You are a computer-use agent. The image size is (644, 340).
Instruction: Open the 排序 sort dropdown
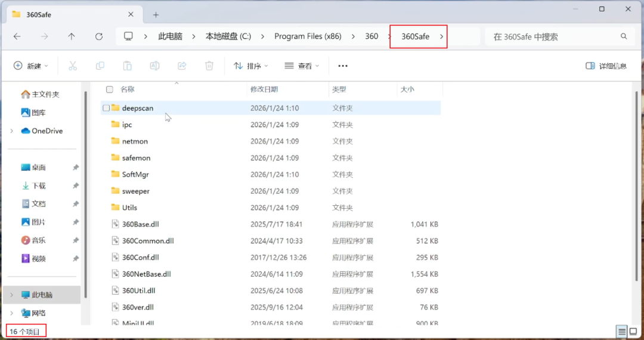pyautogui.click(x=250, y=66)
